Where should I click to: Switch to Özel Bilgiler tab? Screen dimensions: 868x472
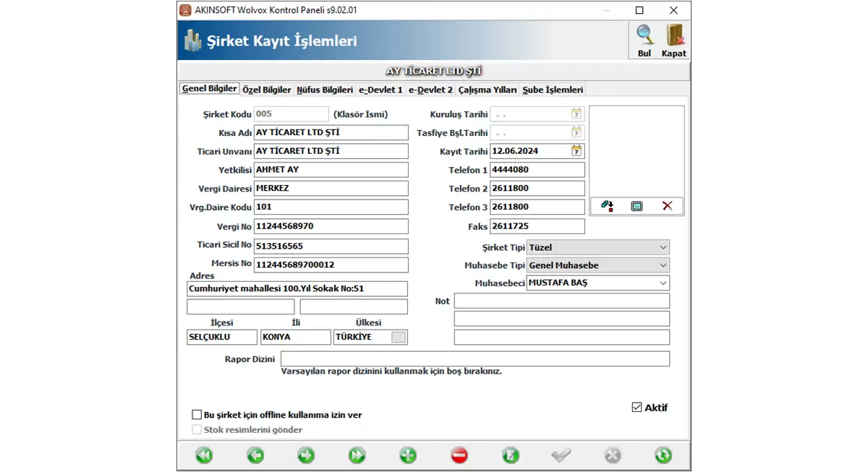pyautogui.click(x=266, y=90)
